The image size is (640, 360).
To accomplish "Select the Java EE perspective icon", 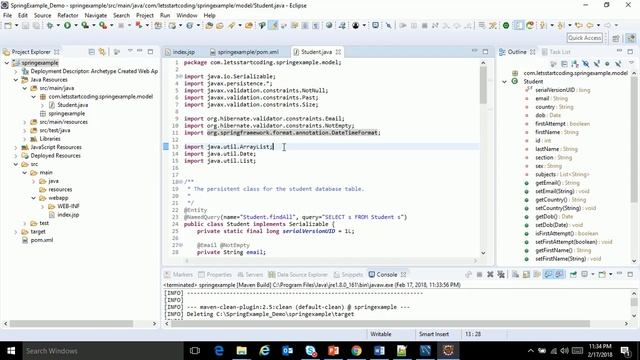I will pyautogui.click(x=631, y=38).
